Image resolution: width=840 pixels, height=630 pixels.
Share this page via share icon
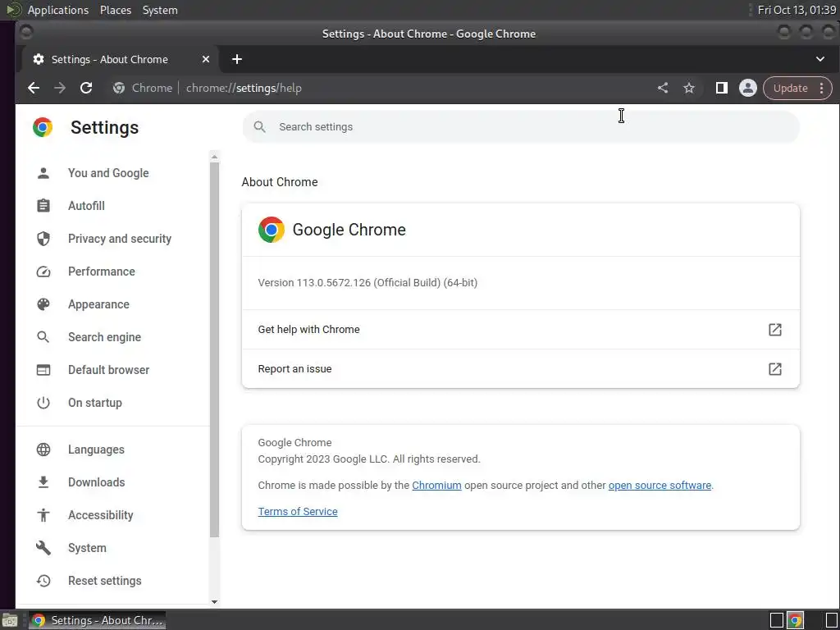click(x=663, y=88)
